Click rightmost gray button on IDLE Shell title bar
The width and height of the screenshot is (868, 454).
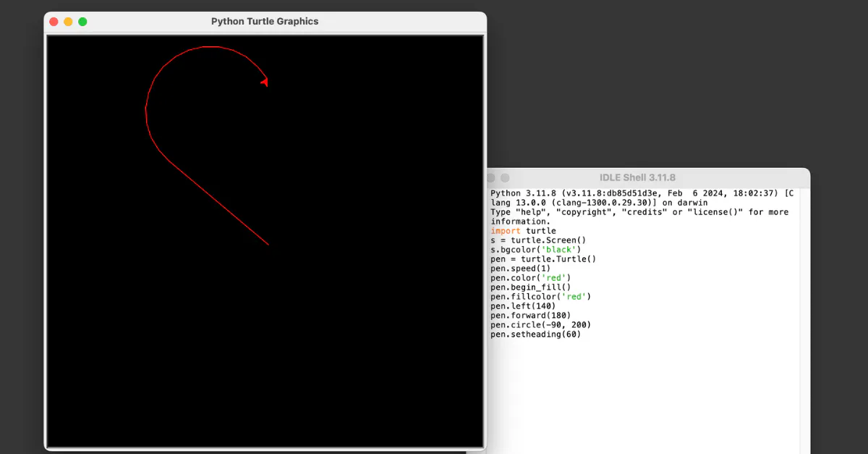click(x=505, y=178)
